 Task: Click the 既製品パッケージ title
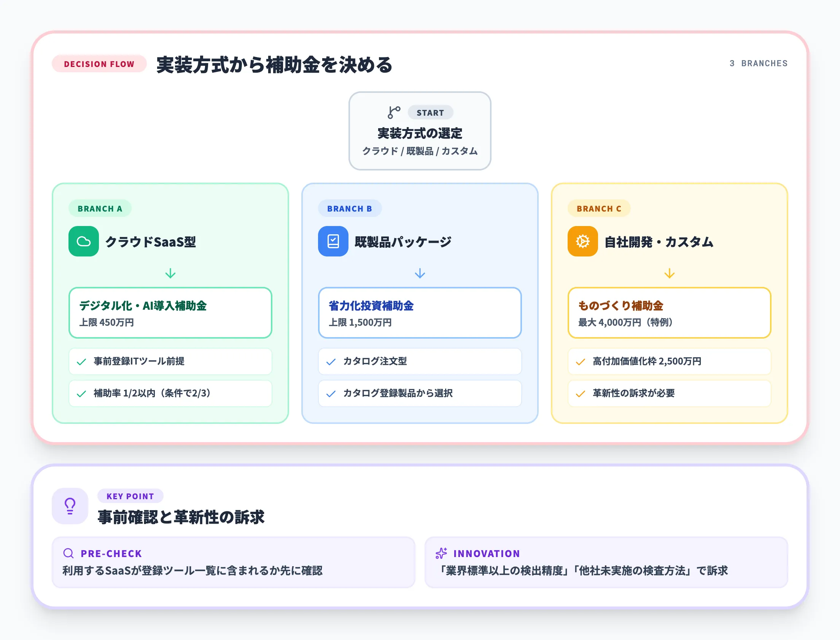point(403,242)
